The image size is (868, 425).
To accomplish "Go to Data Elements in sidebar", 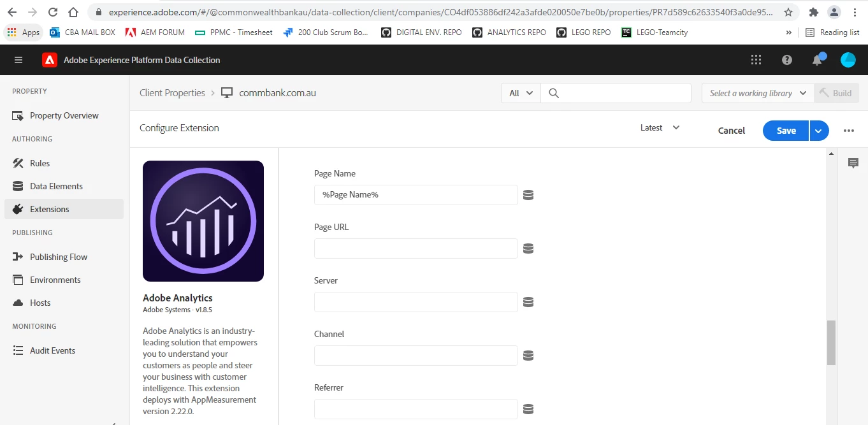I will click(64, 186).
